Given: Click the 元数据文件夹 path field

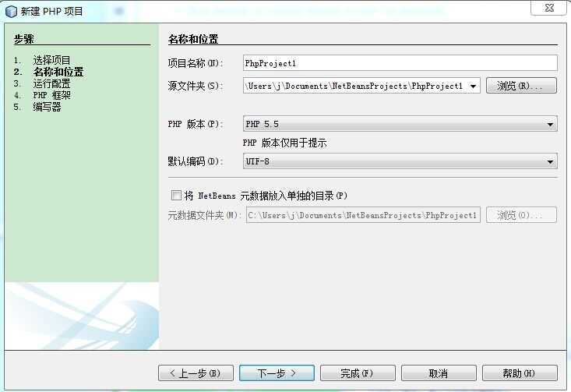Looking at the screenshot, I should click(363, 215).
